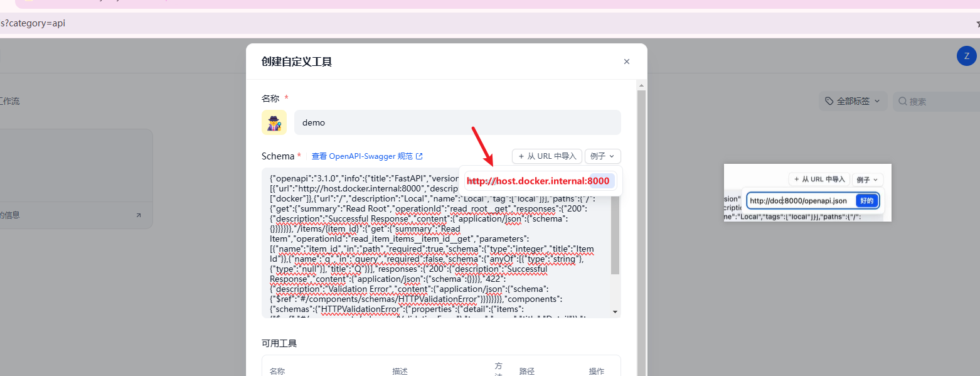The height and width of the screenshot is (376, 980).
Task: Click Schema text area scroll-down arrow
Action: pos(615,312)
